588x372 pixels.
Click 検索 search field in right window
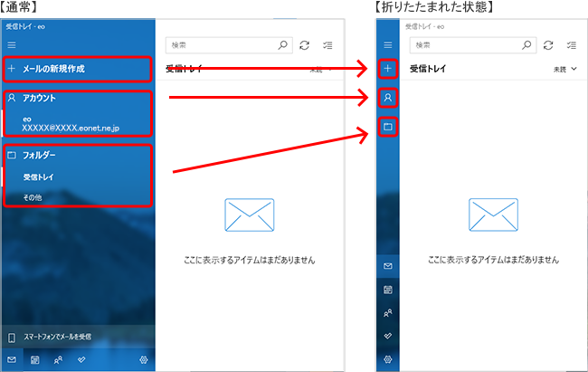pos(473,45)
